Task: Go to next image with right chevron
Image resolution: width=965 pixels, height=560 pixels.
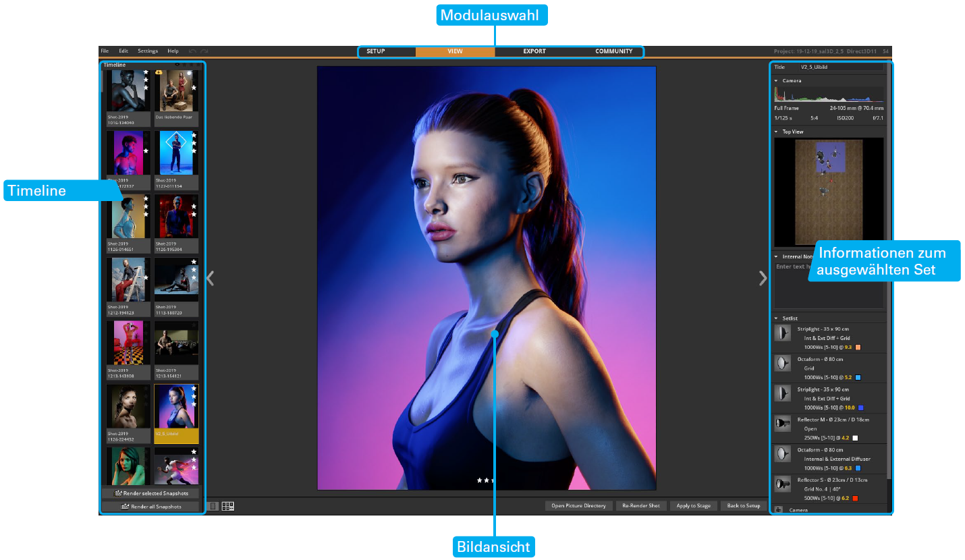Action: [x=763, y=278]
